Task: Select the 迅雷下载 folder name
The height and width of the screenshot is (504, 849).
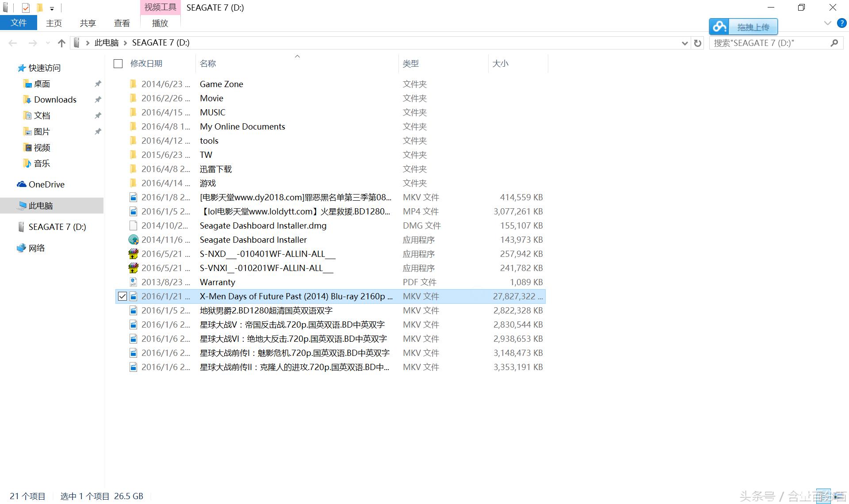Action: (216, 169)
